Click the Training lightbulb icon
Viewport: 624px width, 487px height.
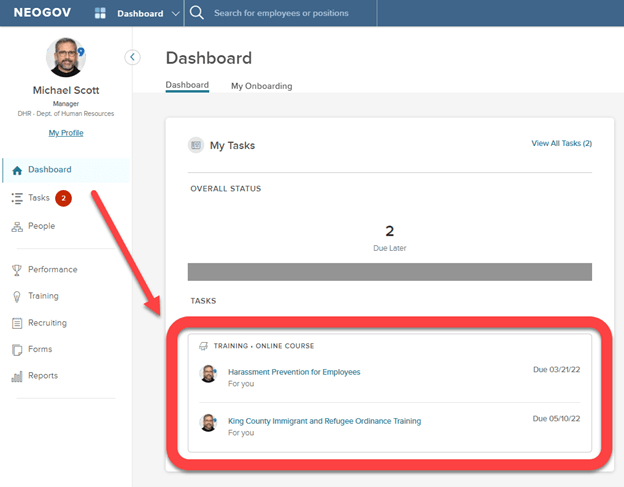17,296
